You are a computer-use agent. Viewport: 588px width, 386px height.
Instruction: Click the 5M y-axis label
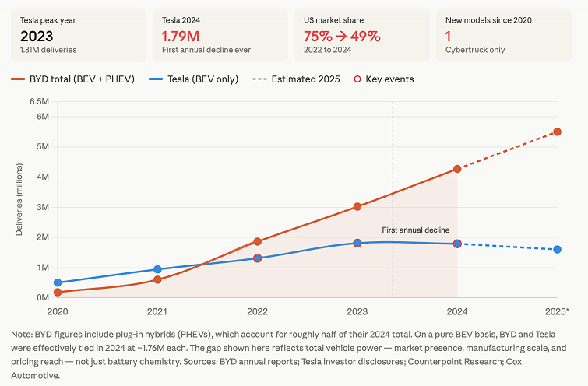(x=43, y=146)
